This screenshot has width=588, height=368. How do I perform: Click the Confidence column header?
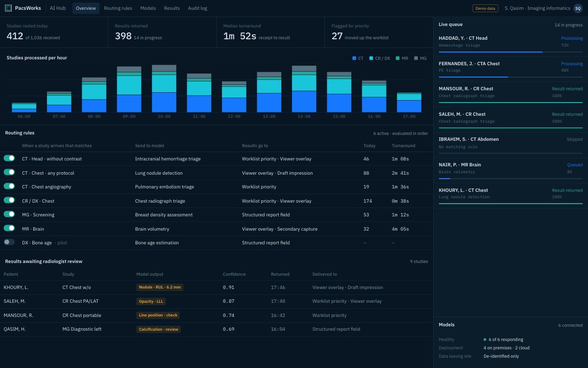[234, 274]
